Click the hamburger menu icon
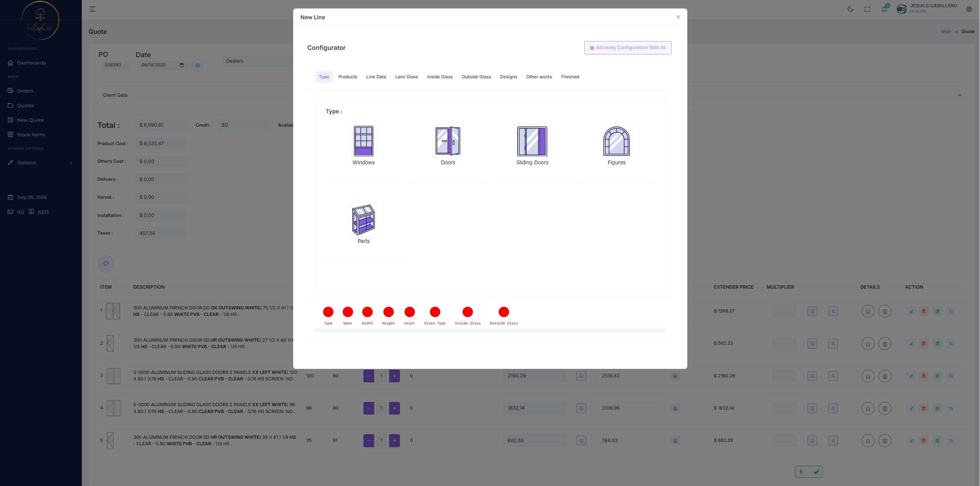This screenshot has height=486, width=980. (92, 9)
